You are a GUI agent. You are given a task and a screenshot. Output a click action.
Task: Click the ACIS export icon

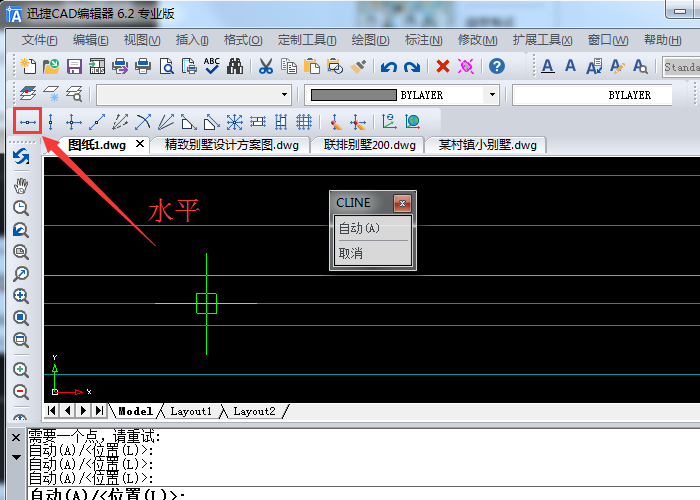tap(97, 66)
